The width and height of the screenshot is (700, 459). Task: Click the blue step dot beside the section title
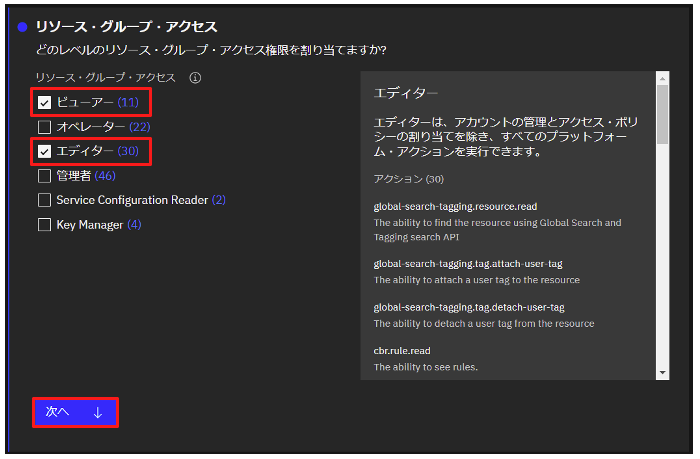coord(22,27)
